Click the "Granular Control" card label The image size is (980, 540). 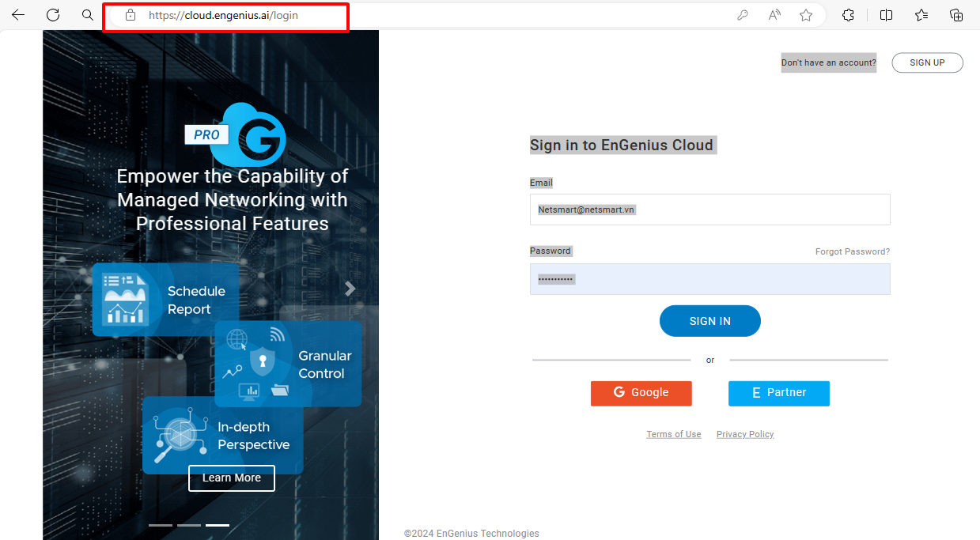(325, 364)
